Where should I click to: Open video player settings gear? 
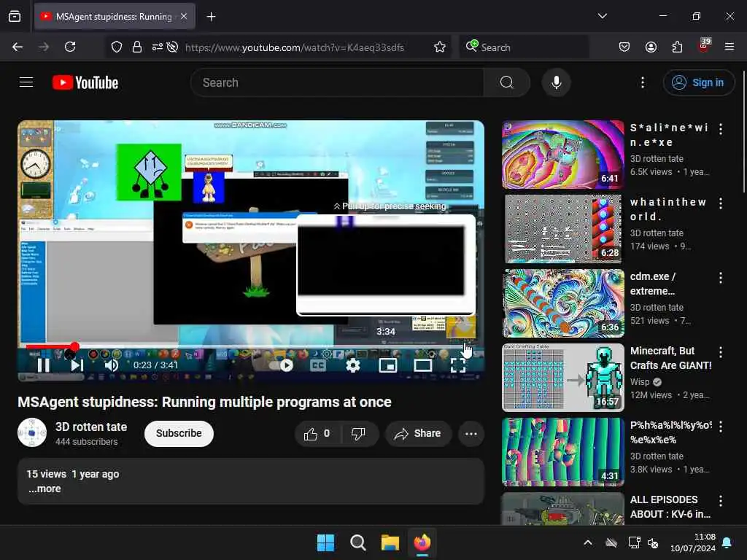point(353,365)
